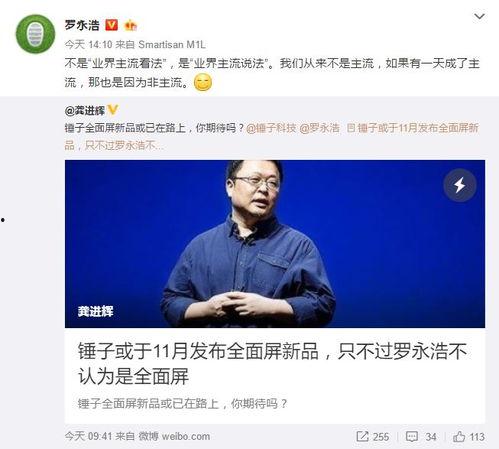Tap the lightning bolt icon on the article image
Screen dimensions: 499x449
(x=460, y=185)
